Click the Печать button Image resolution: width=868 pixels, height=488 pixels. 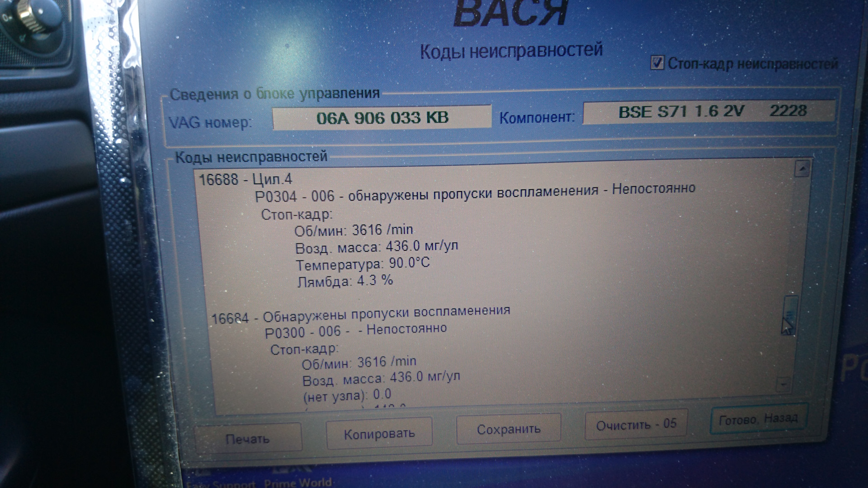[248, 438]
